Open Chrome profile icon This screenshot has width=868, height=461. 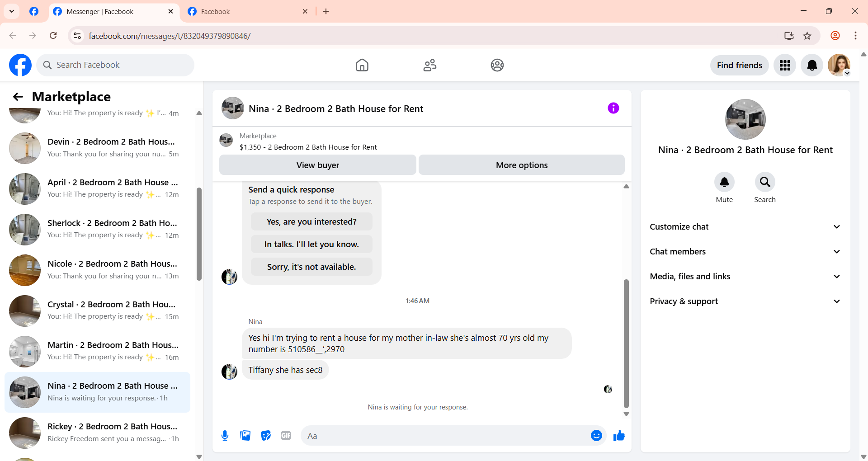(835, 36)
